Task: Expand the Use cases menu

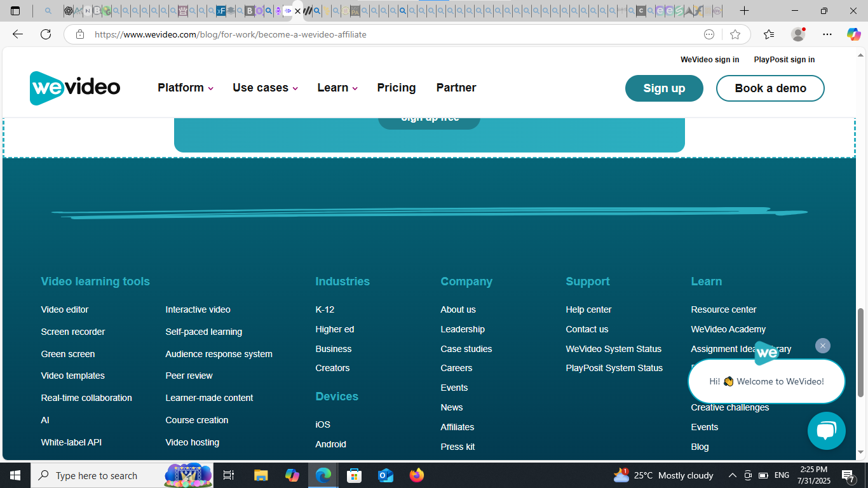Action: [x=266, y=88]
